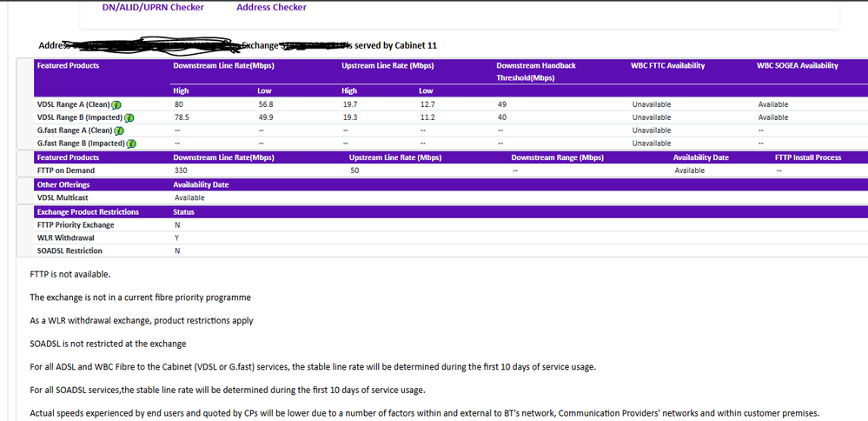Click the 'FTTP is not available.' note
Viewport: 868px width, 421px height.
70,275
